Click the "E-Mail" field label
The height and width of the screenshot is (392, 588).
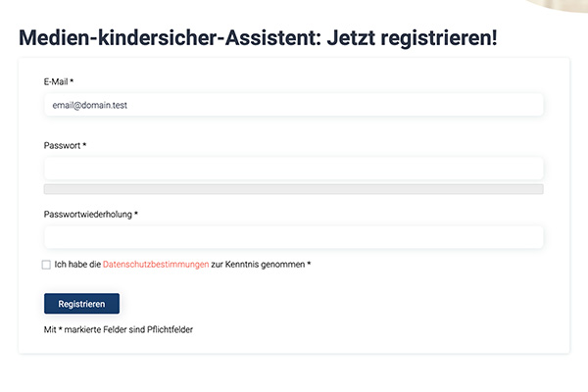[57, 81]
